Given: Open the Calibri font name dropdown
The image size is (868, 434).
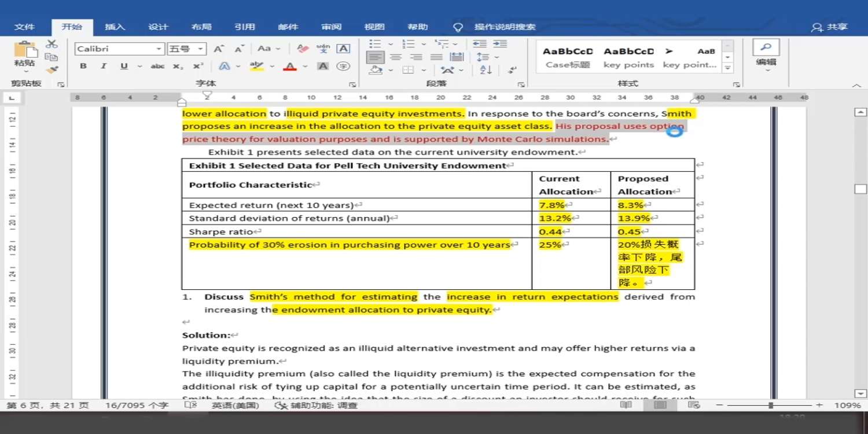Looking at the screenshot, I should [159, 49].
